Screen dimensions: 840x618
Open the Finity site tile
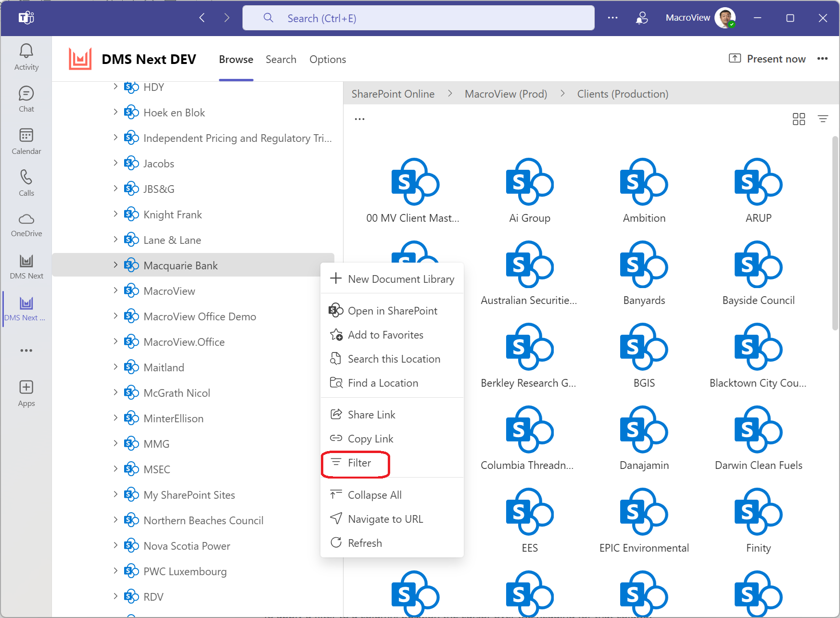point(758,521)
